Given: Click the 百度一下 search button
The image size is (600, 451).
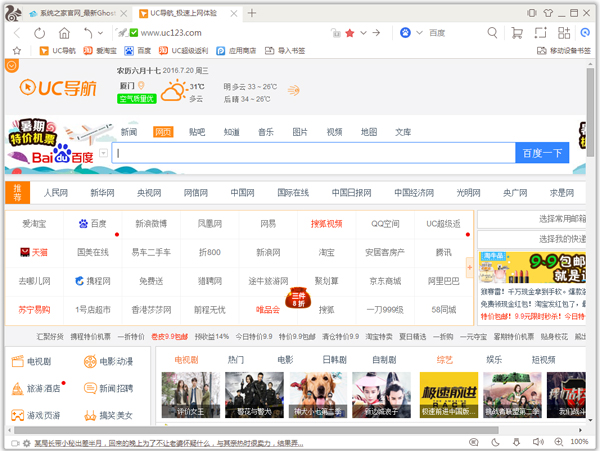Looking at the screenshot, I should pos(542,153).
